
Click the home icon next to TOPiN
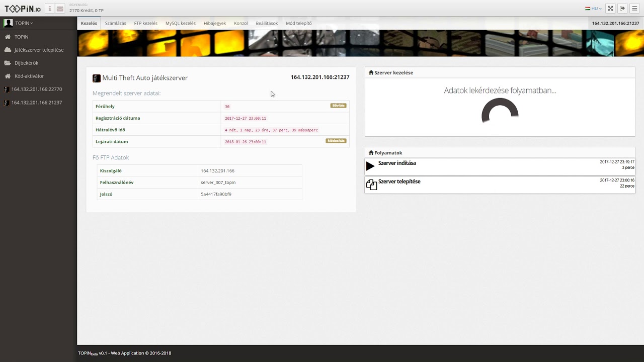(8, 37)
